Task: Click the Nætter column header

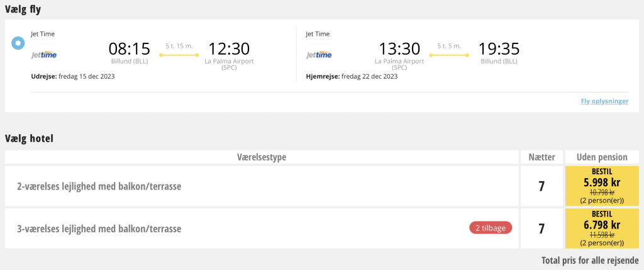Action: click(x=541, y=157)
